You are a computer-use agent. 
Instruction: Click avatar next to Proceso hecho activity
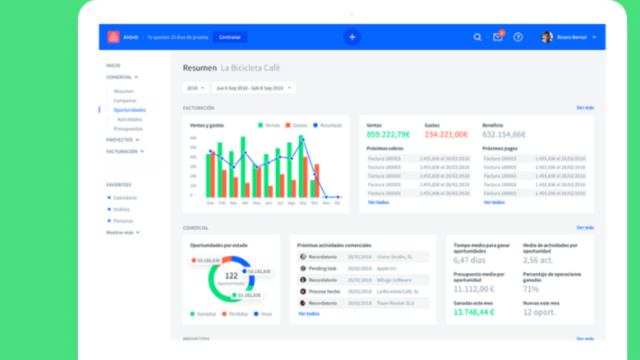pos(303,291)
